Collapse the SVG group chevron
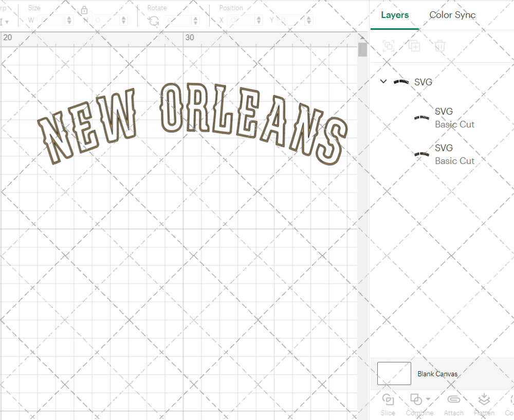This screenshot has width=514, height=420. coord(383,81)
